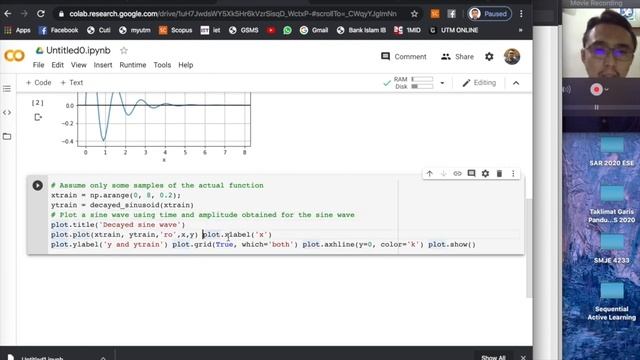Move the cell down with the arrow

pos(443,173)
